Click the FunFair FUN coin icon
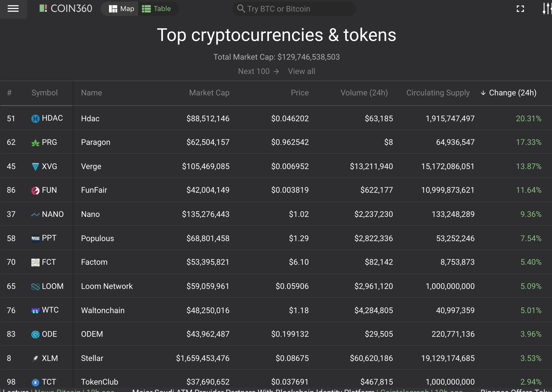The height and width of the screenshot is (392, 552). (x=35, y=190)
